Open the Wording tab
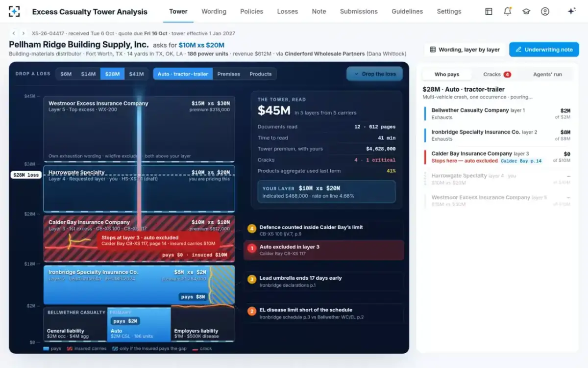Screen dimensions: 588x368 tap(214, 11)
